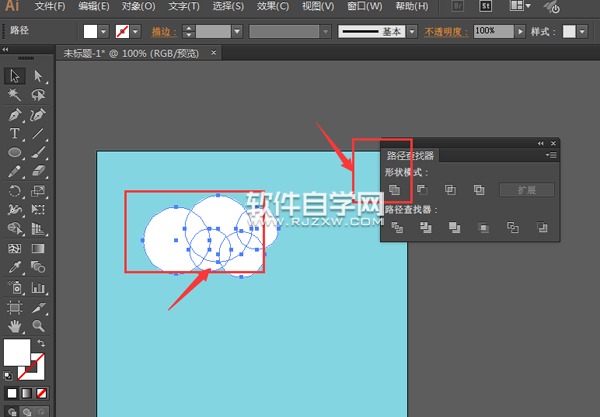Open the 效果(C) menu

point(273,7)
